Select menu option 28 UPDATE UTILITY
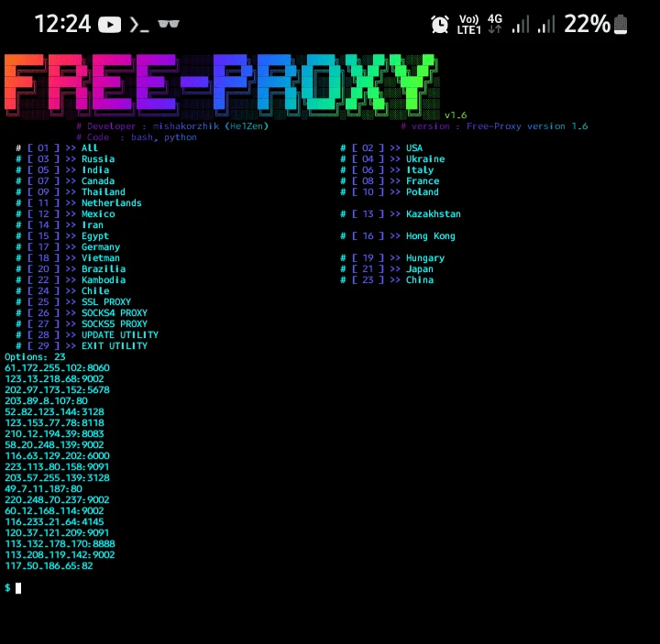Image resolution: width=660 pixels, height=644 pixels. pyautogui.click(x=87, y=335)
